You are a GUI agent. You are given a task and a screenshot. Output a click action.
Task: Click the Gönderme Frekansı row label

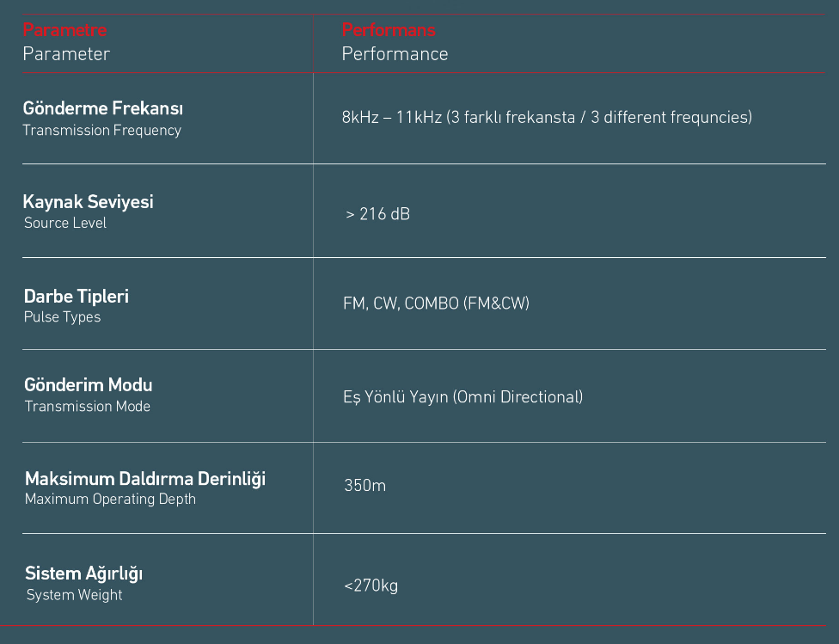102,108
